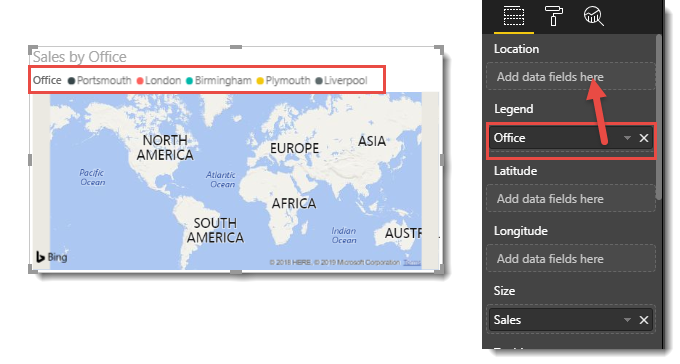The width and height of the screenshot is (680, 364).
Task: Open the Fields tab icon
Action: [x=513, y=16]
